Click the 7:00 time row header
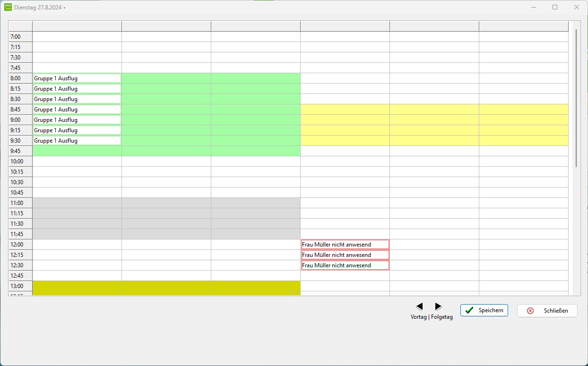 pyautogui.click(x=20, y=37)
